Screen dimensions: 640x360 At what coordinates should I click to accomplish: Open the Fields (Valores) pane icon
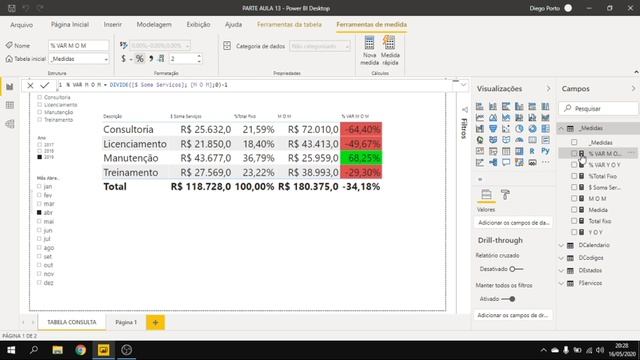[486, 195]
